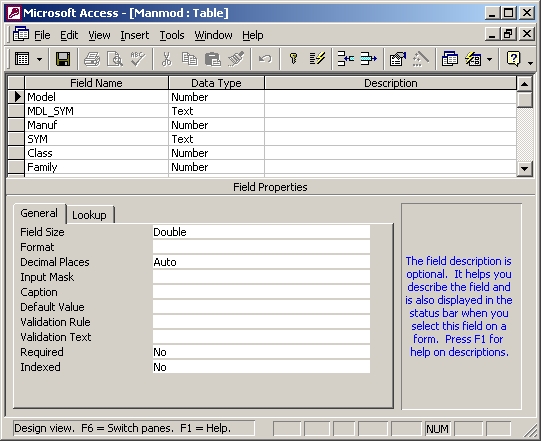Click the Print toolbar icon
Screen dimensions: 541x441
[92, 59]
